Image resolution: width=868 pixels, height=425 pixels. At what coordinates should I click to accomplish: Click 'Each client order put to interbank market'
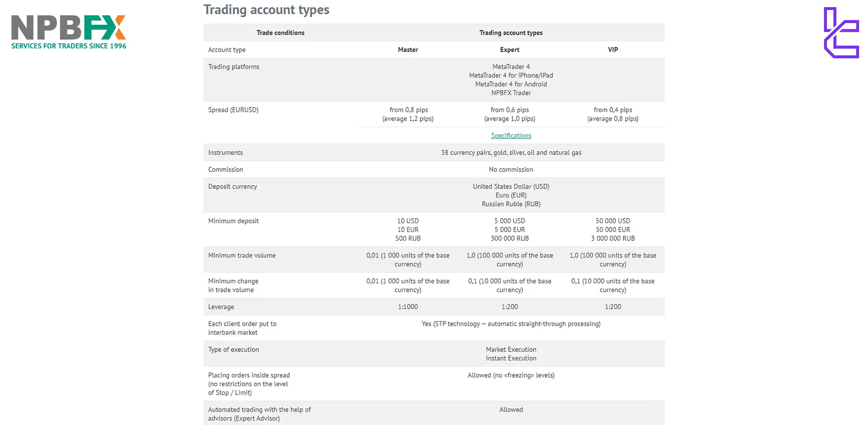[x=242, y=328]
